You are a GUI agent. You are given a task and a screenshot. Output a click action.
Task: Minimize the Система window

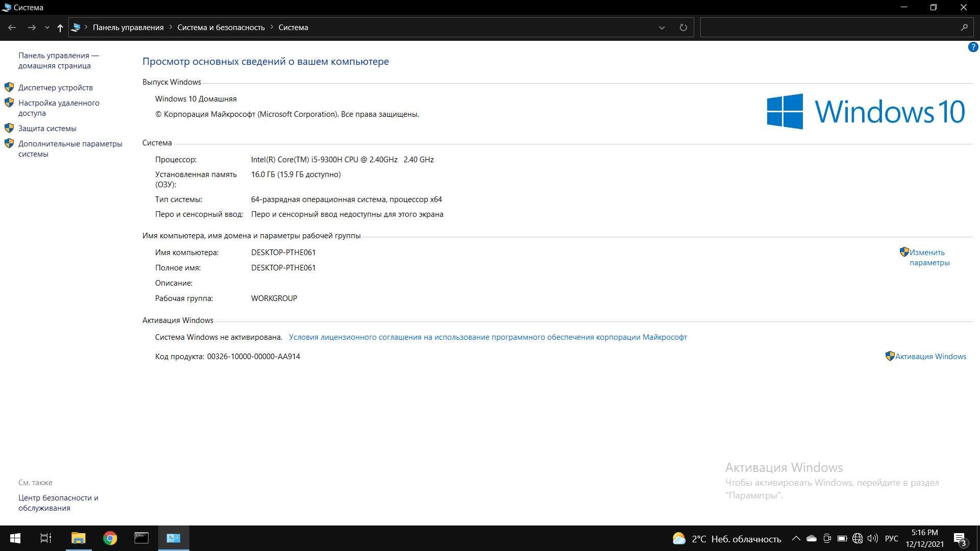[904, 8]
